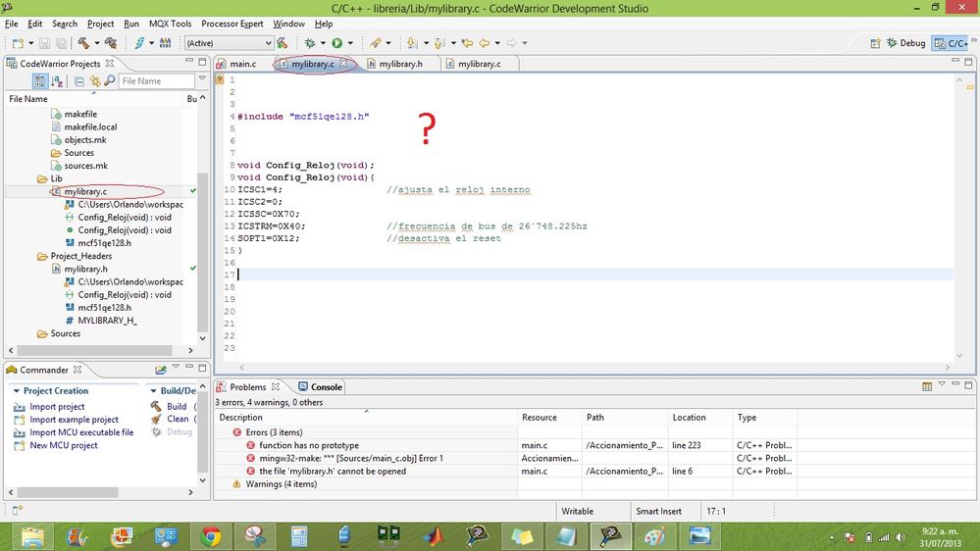Viewport: 980px width, 551px height.
Task: Click Commander panel horizontal scrollbar
Action: click(x=68, y=492)
